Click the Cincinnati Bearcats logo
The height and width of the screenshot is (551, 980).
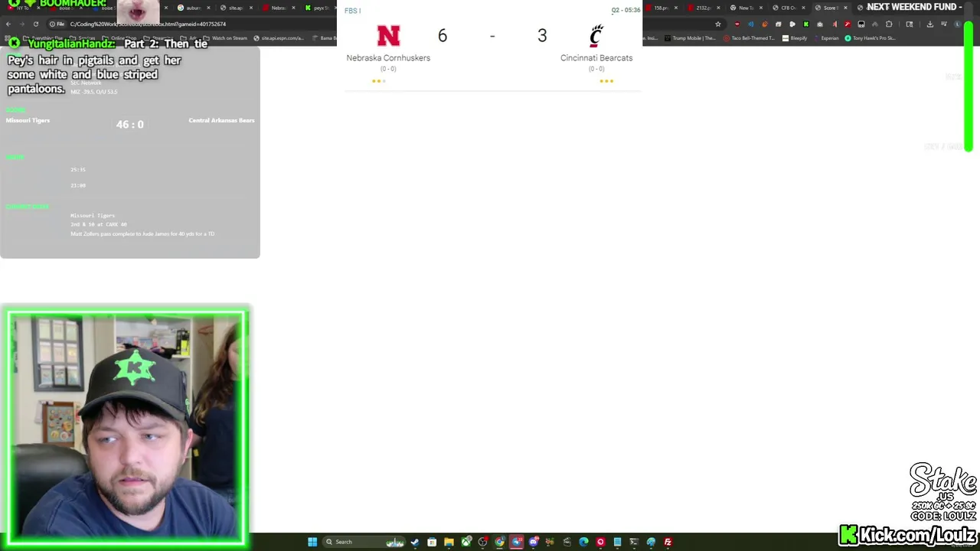click(596, 35)
